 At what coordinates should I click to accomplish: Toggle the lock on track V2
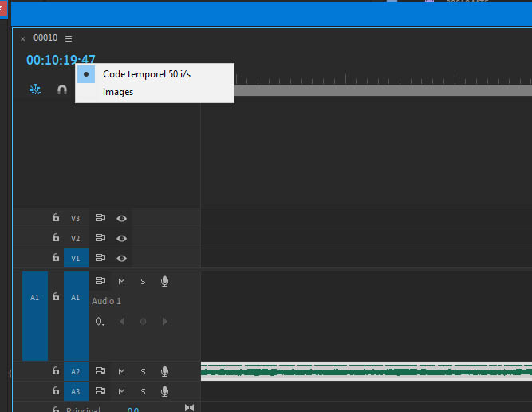55,238
